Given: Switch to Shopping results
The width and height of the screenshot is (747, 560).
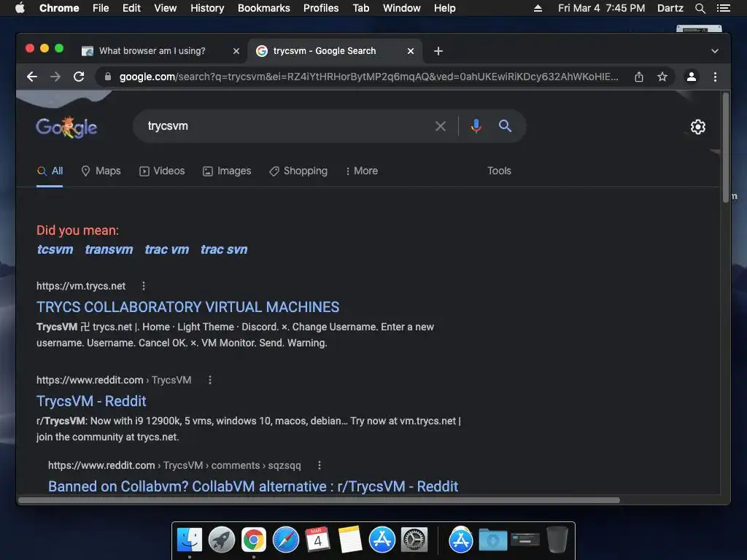Looking at the screenshot, I should 298,171.
